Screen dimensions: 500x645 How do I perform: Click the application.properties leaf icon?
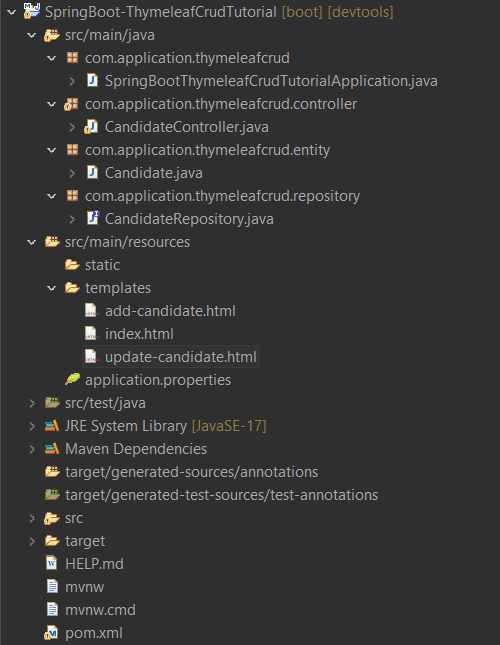pos(73,379)
